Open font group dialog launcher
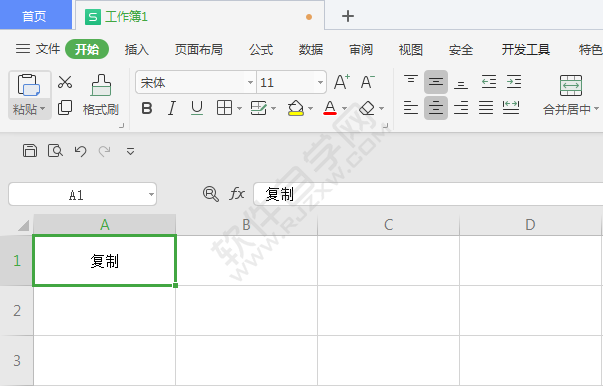The image size is (603, 386). (385, 125)
